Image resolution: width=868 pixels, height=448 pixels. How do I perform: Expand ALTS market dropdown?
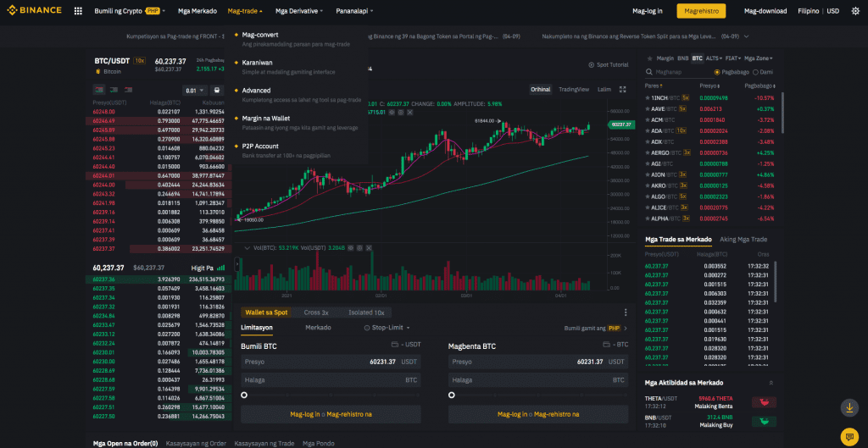click(x=714, y=58)
